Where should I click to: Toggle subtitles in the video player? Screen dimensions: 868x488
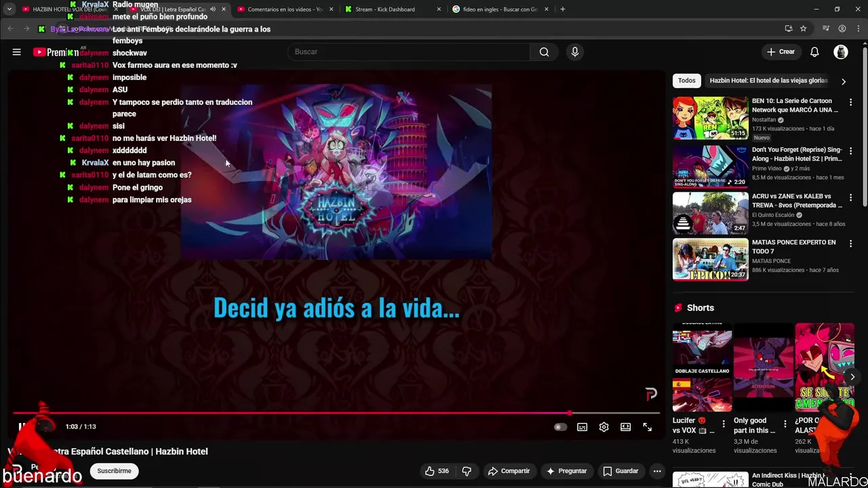click(582, 427)
